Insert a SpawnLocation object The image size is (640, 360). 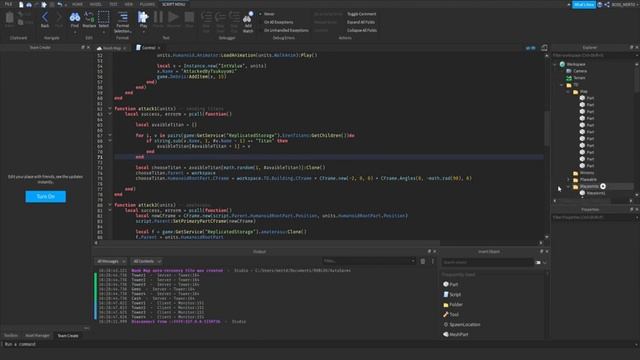(462, 324)
